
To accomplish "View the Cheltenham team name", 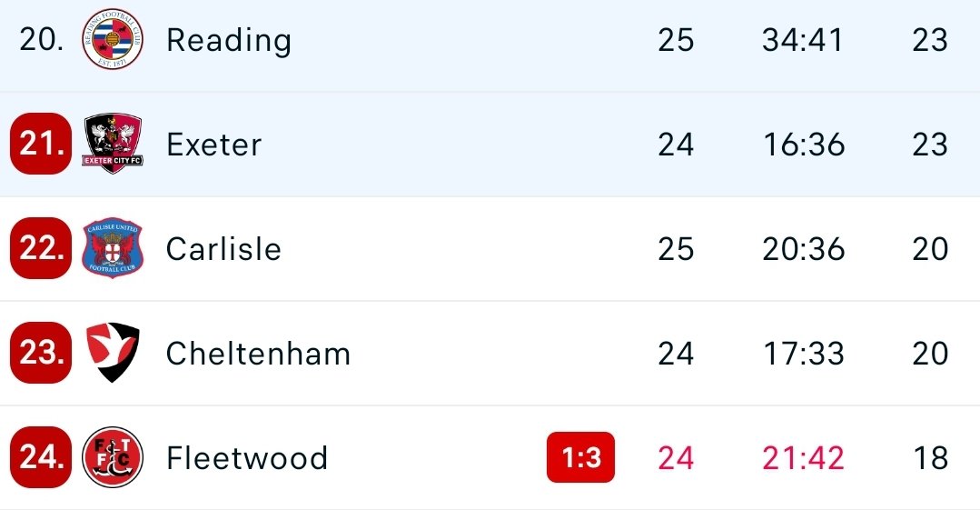I will point(258,353).
